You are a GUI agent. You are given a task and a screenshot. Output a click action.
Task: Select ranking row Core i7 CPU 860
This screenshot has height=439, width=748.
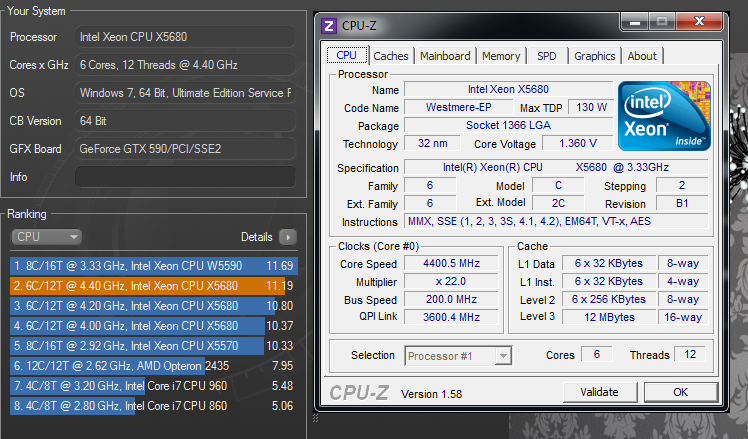[154, 406]
